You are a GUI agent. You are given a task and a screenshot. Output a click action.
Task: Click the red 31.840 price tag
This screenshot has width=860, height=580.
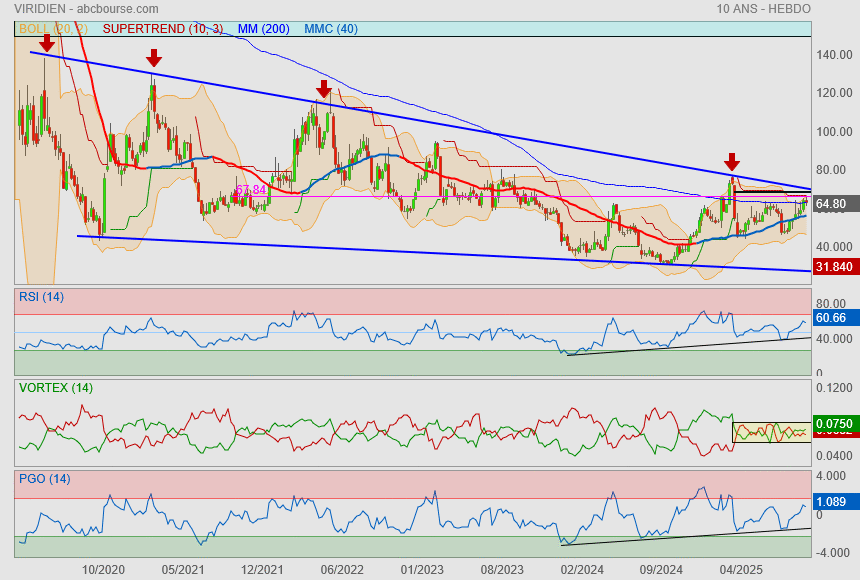click(833, 267)
